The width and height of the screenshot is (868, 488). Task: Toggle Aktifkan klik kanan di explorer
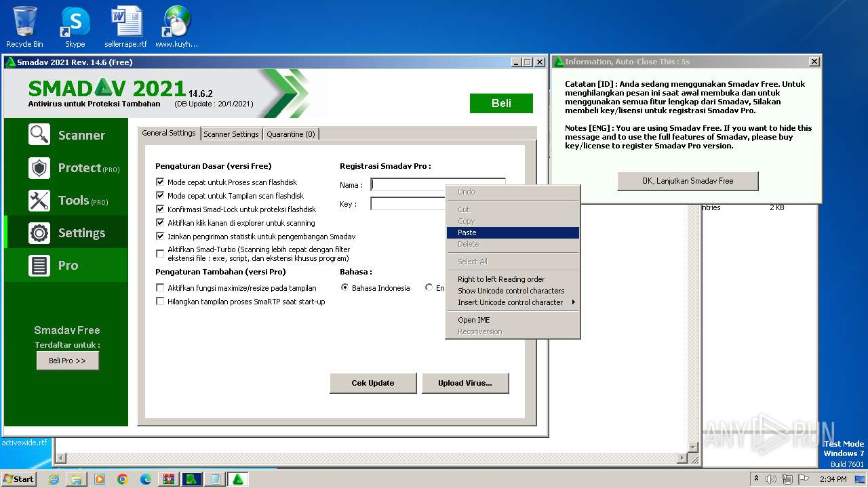[x=160, y=222]
